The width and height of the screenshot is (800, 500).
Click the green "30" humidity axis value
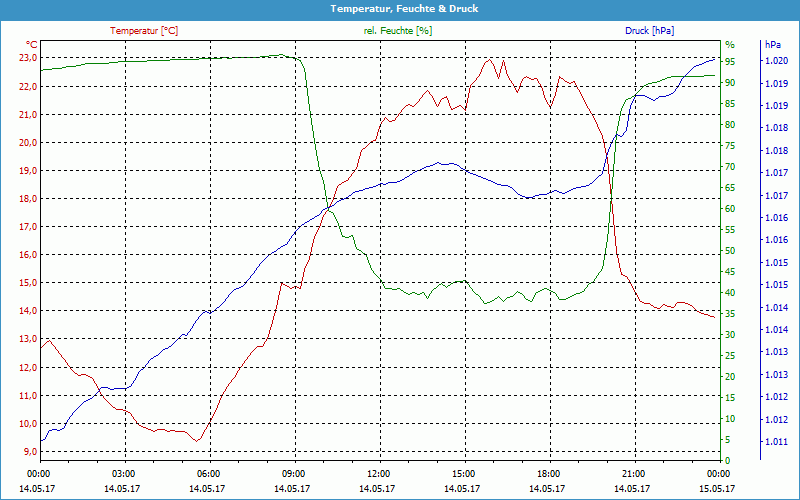(730, 335)
